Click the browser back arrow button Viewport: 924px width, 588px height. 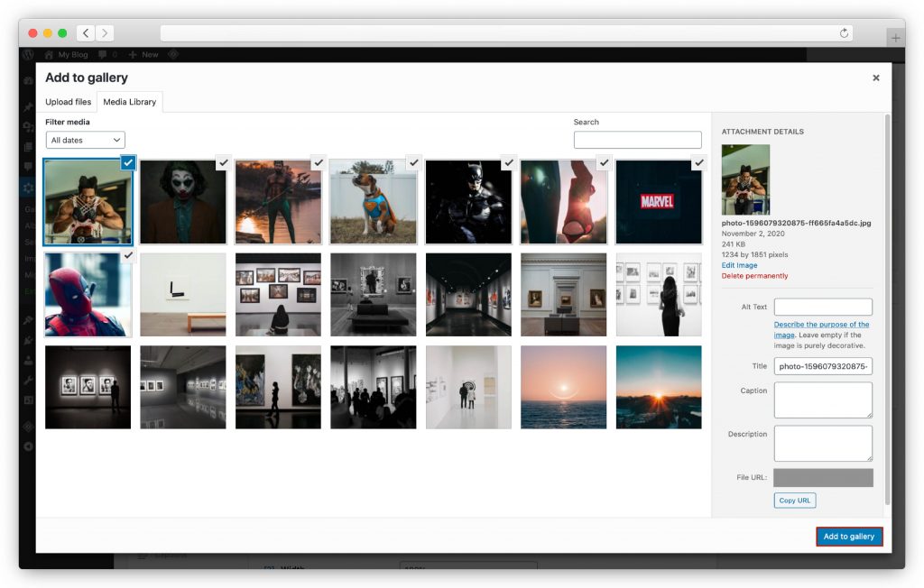(86, 33)
